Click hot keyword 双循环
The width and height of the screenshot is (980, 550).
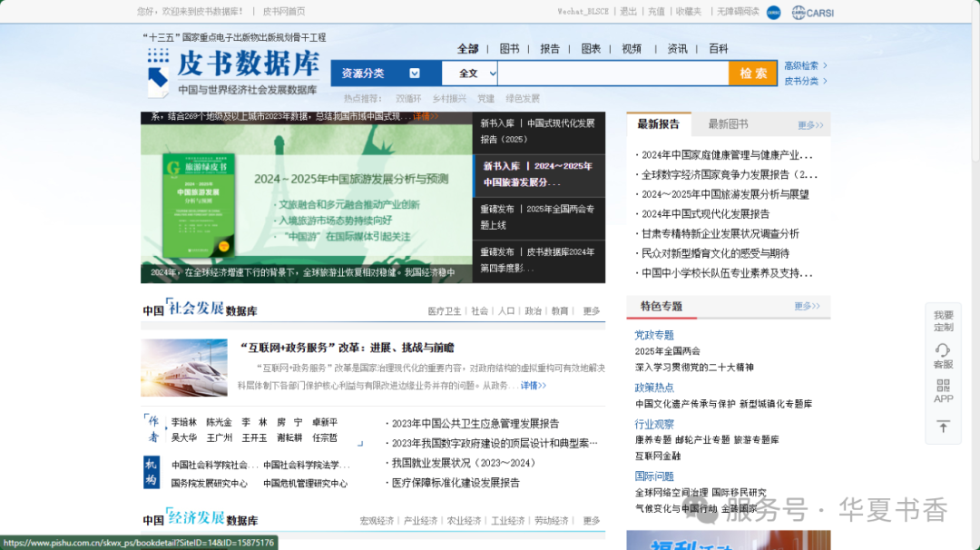click(408, 98)
